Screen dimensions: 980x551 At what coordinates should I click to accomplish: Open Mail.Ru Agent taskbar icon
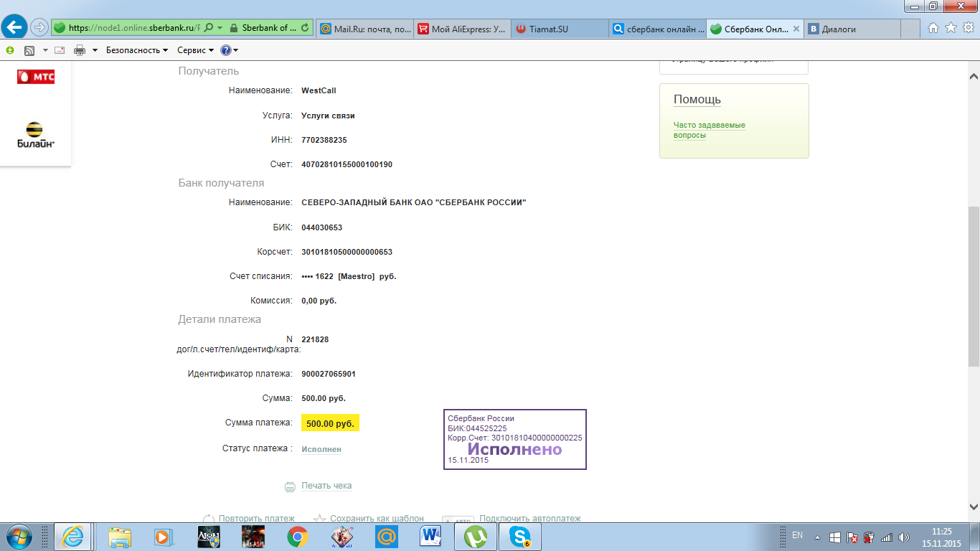point(387,537)
